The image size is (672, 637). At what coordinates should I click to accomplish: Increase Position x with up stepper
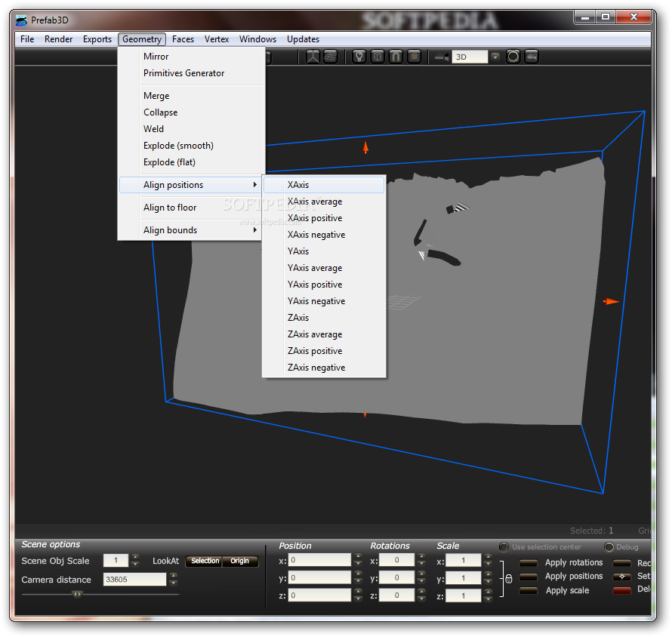click(359, 556)
